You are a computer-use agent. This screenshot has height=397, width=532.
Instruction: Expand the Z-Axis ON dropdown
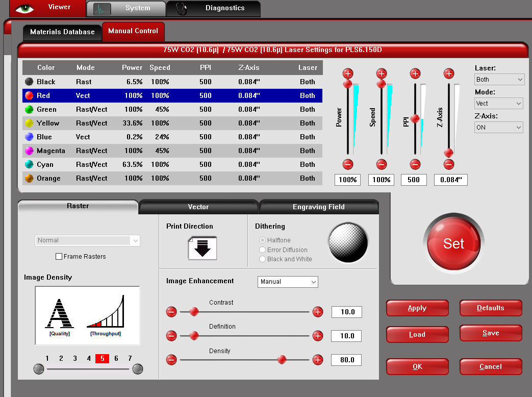click(x=499, y=128)
